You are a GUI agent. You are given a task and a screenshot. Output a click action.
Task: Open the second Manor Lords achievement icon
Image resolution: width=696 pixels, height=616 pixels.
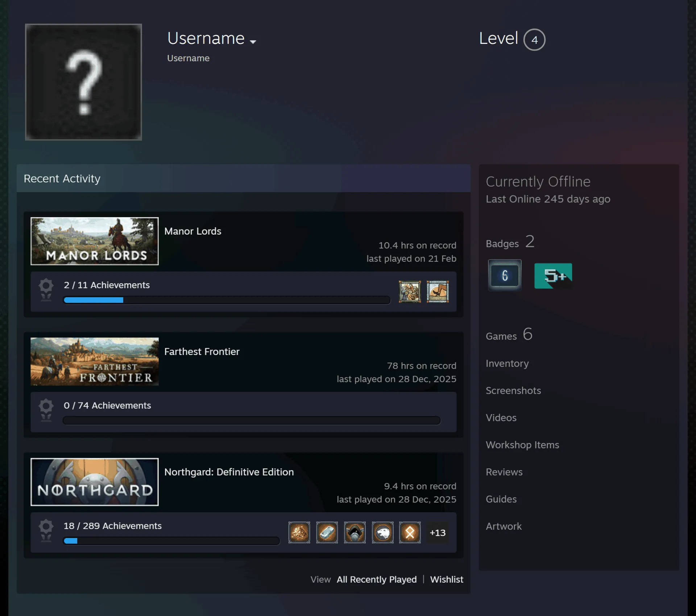point(438,292)
